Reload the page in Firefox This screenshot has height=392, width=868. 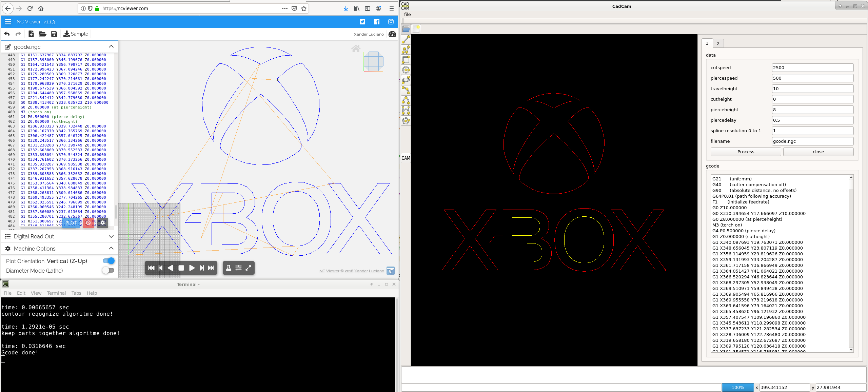30,8
